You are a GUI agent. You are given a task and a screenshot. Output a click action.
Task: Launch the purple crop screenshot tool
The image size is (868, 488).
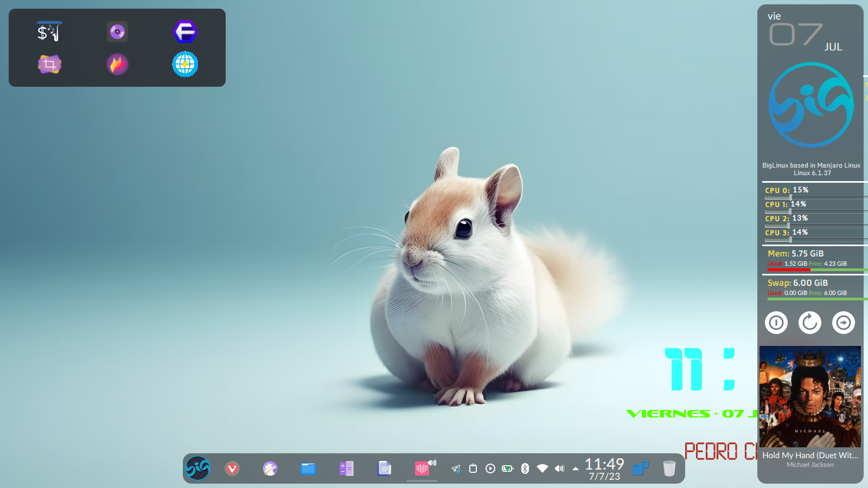tap(49, 65)
